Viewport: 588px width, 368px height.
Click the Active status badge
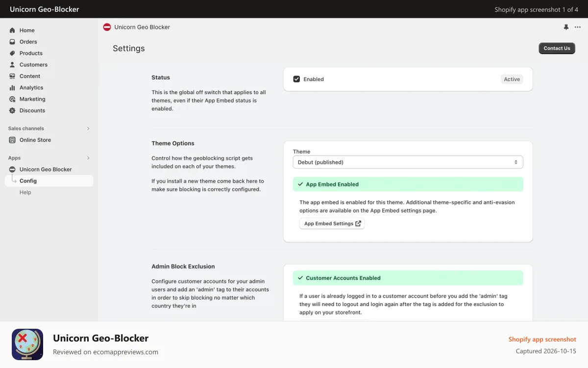click(512, 79)
